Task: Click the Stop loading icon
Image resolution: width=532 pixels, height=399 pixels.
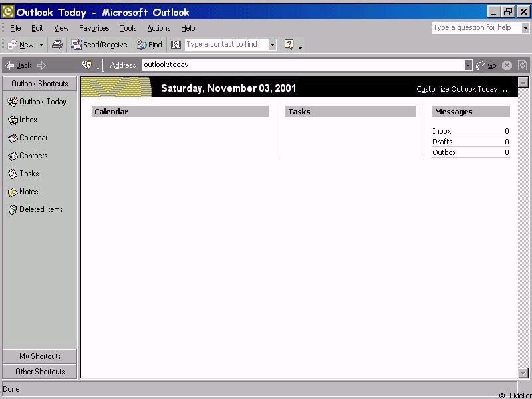Action: coord(507,65)
